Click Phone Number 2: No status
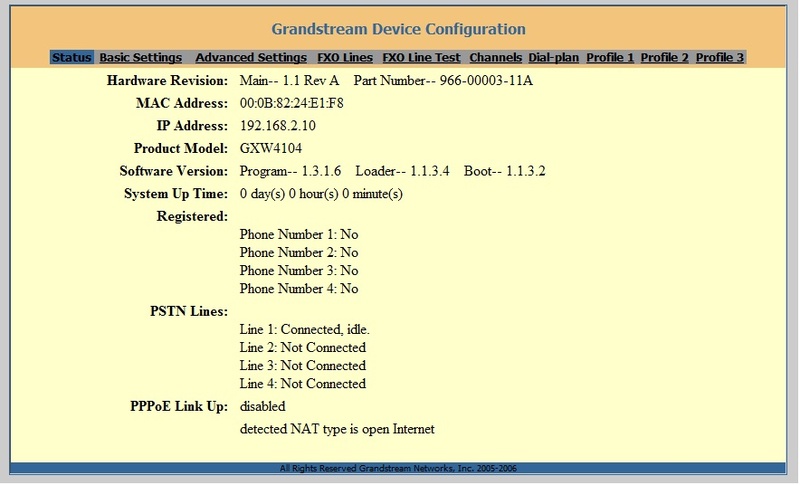This screenshot has height=485, width=800. pyautogui.click(x=298, y=252)
